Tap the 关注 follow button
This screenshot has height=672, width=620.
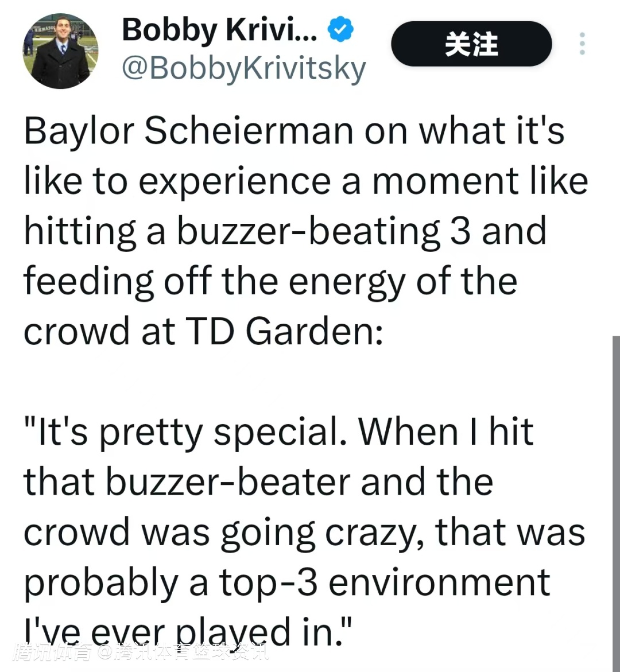coord(471,44)
